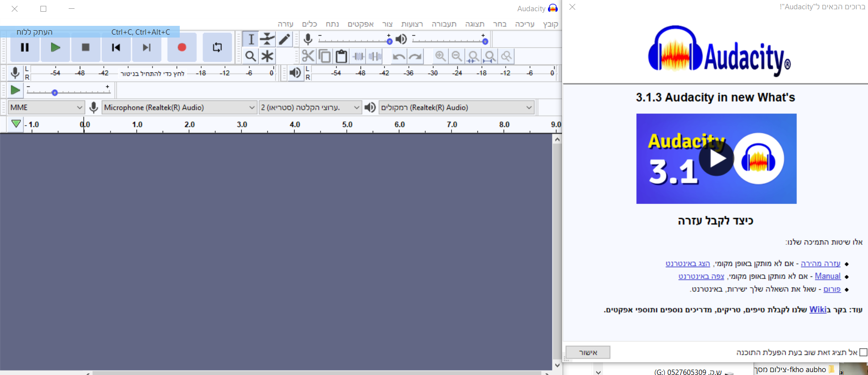Click the אישור confirmation button
868x375 pixels.
click(x=588, y=352)
